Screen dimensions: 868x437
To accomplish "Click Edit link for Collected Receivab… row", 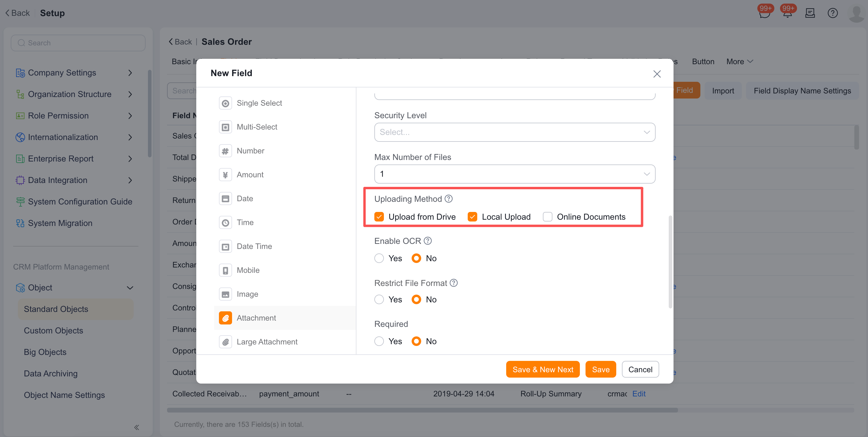I will 639,394.
